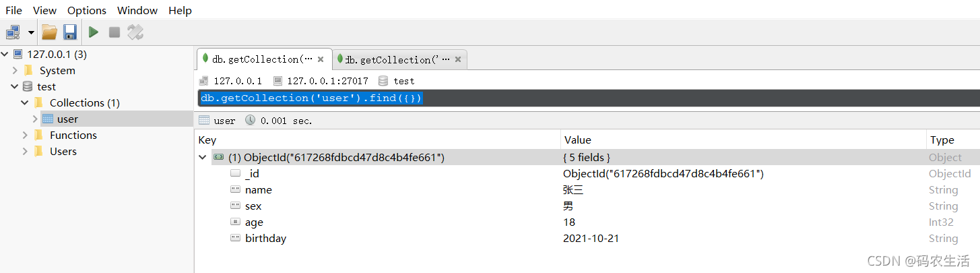Click the Connect to server toolbar icon
This screenshot has width=980, height=273.
coord(14,32)
